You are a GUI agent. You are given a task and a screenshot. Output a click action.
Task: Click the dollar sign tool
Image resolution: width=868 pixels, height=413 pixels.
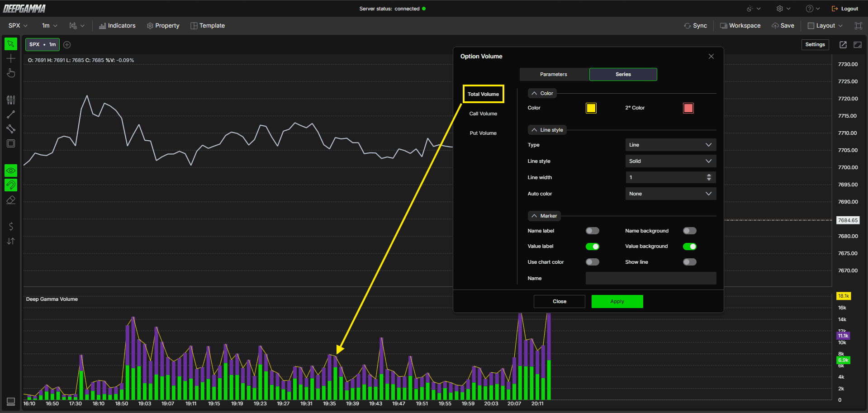click(x=11, y=226)
